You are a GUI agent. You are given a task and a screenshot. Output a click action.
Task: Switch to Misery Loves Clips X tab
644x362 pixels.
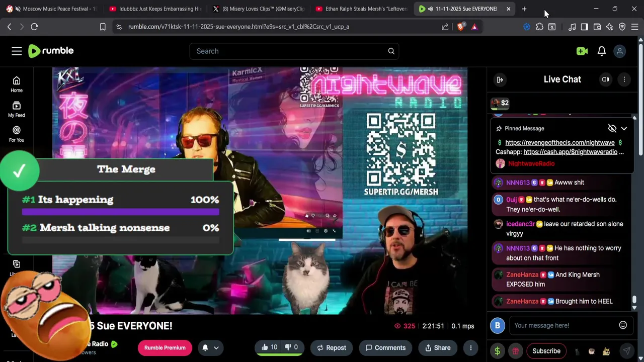(259, 9)
